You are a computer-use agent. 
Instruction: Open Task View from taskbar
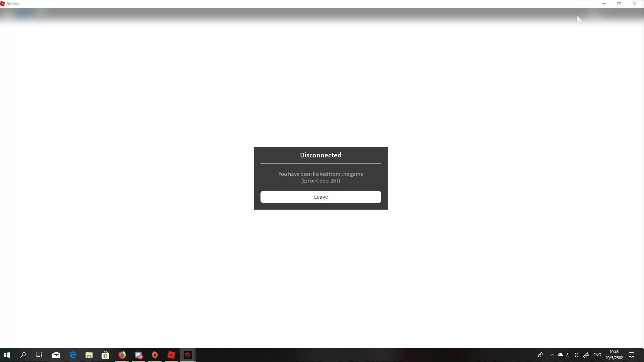point(39,355)
